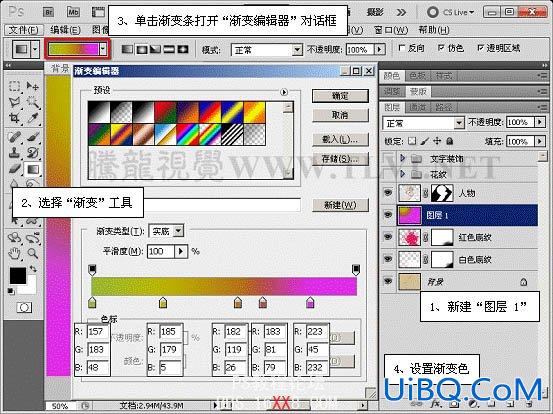
Task: Click the 确定 button
Action: [x=340, y=96]
